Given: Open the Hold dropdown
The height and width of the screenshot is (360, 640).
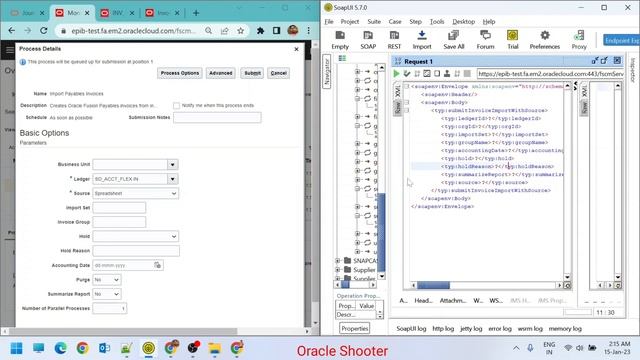Looking at the screenshot, I should tap(136, 236).
